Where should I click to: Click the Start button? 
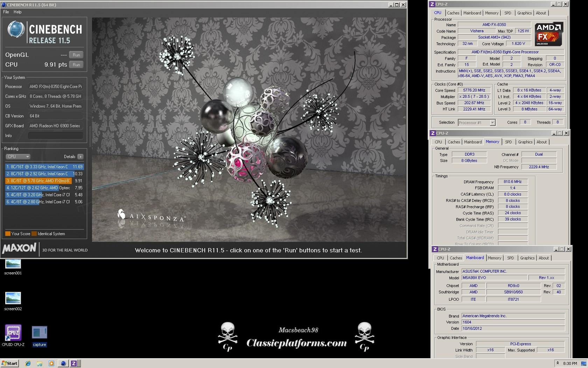(x=9, y=363)
